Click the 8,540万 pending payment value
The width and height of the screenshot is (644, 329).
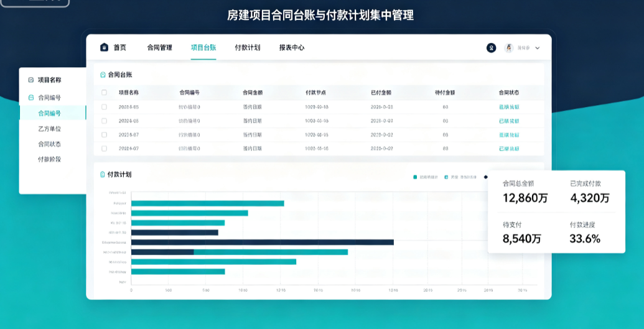521,238
